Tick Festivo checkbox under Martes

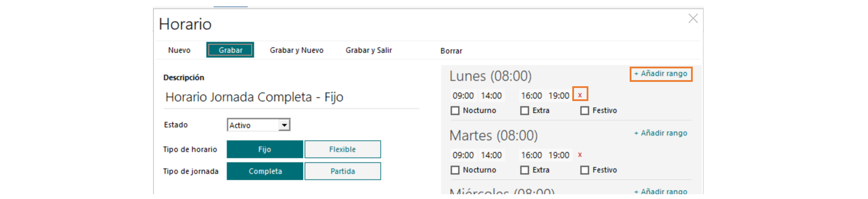pos(584,170)
